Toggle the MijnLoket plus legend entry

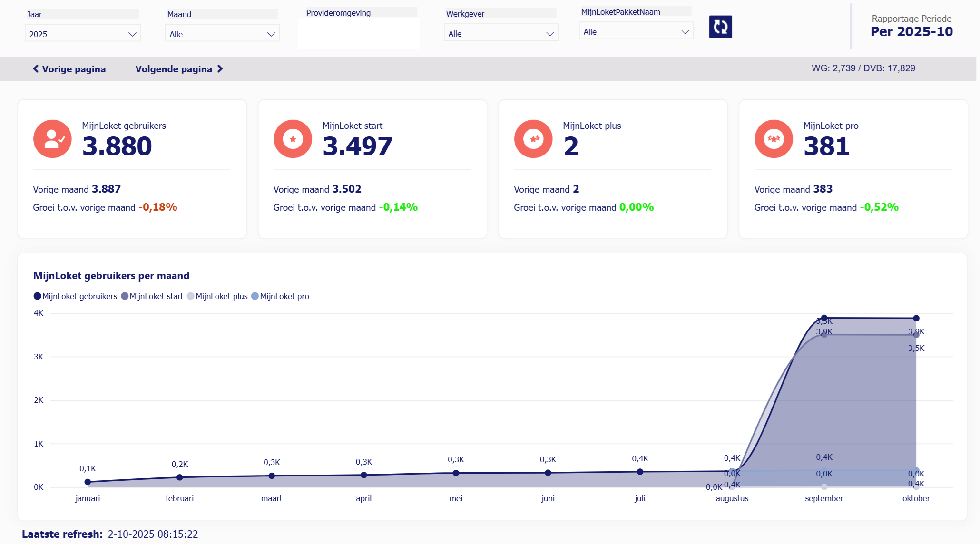[x=218, y=296]
